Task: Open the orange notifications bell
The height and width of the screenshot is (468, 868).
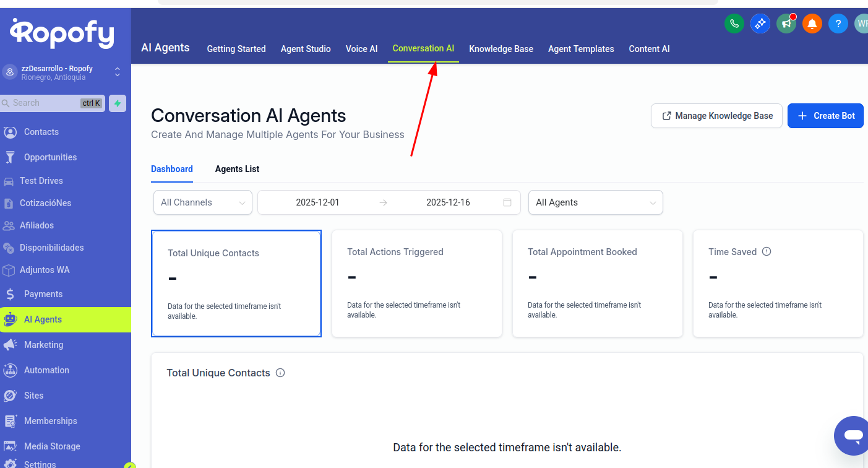Action: coord(812,24)
